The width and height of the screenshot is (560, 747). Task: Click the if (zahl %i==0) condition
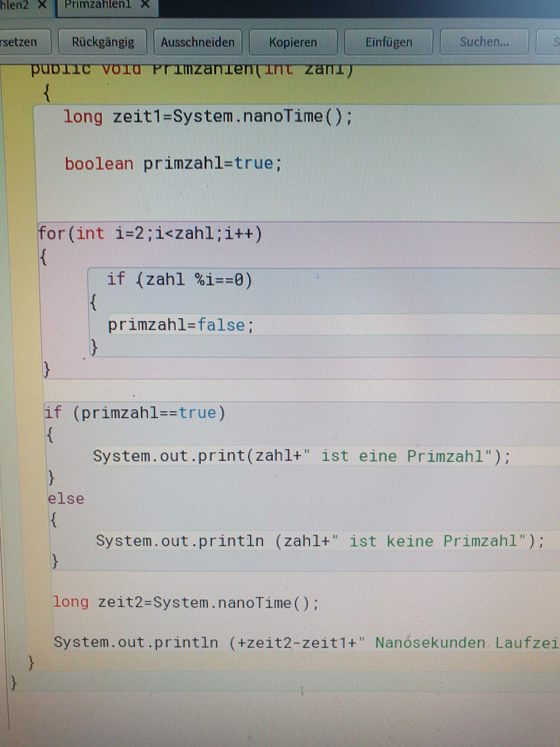coord(179,279)
